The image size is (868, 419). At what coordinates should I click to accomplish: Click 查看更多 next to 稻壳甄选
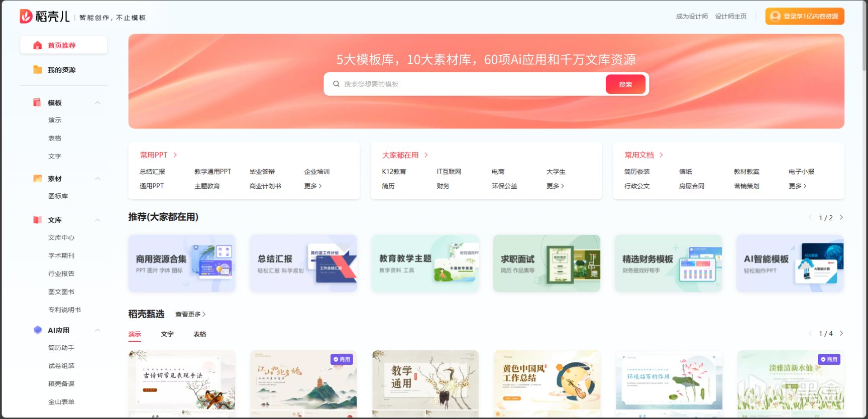190,314
